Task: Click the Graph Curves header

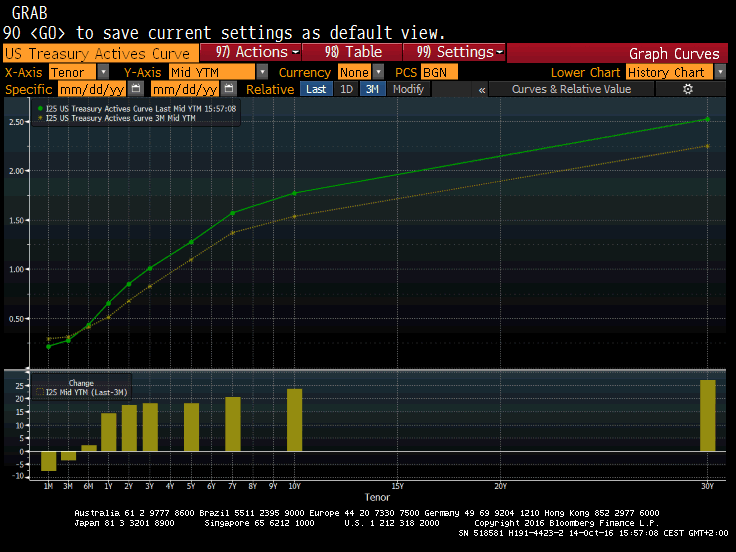Action: coord(674,54)
